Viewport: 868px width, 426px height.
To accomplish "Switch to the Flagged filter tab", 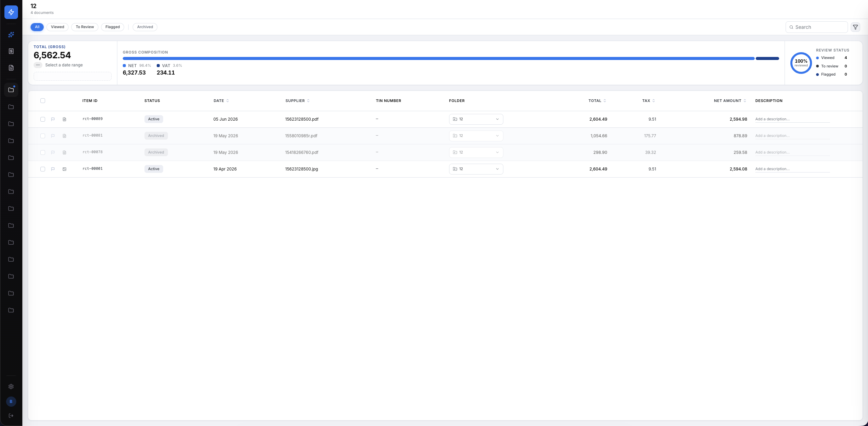I will (x=113, y=27).
